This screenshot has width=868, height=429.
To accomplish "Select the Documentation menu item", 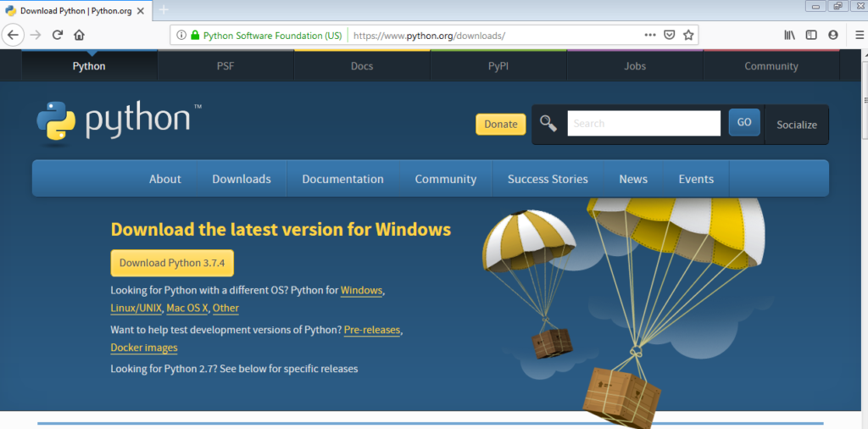I will (342, 179).
